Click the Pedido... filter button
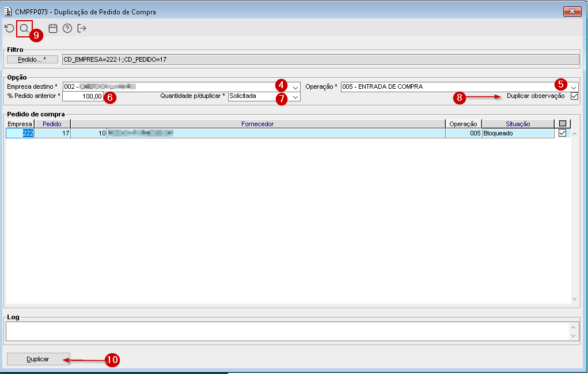588x374 pixels. point(32,59)
